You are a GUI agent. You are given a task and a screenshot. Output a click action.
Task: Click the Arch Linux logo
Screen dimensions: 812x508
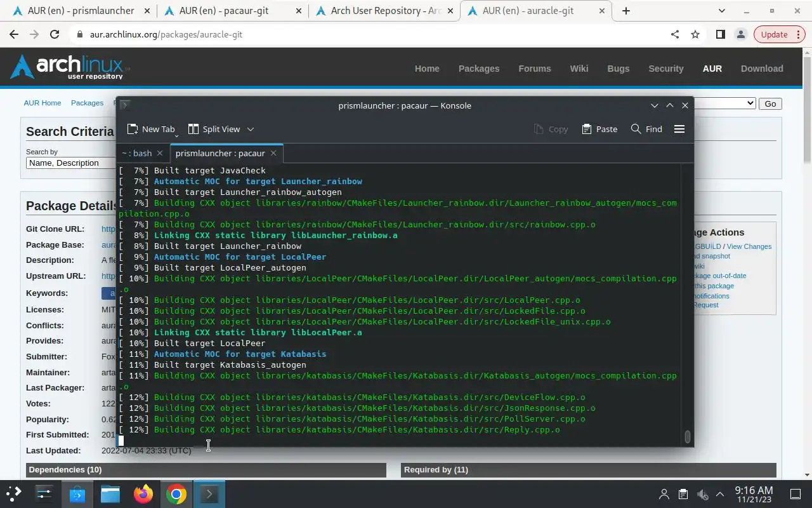tap(70, 67)
